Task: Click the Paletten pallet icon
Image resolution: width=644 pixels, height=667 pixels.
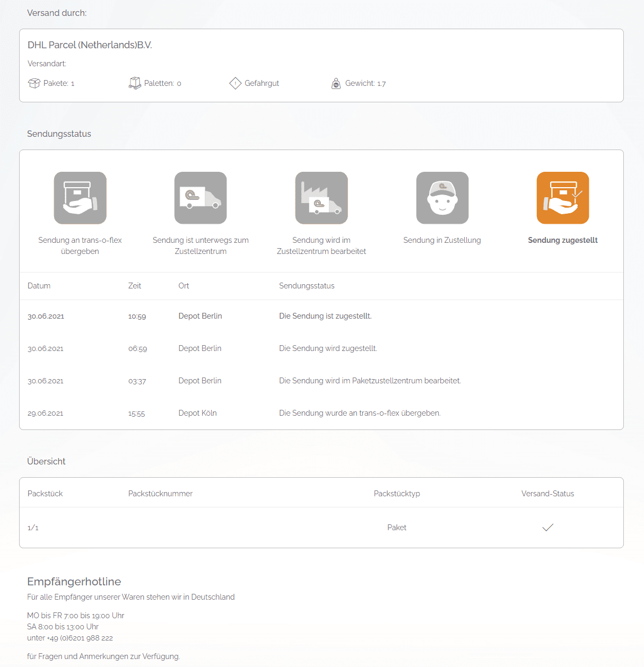Action: click(x=135, y=83)
